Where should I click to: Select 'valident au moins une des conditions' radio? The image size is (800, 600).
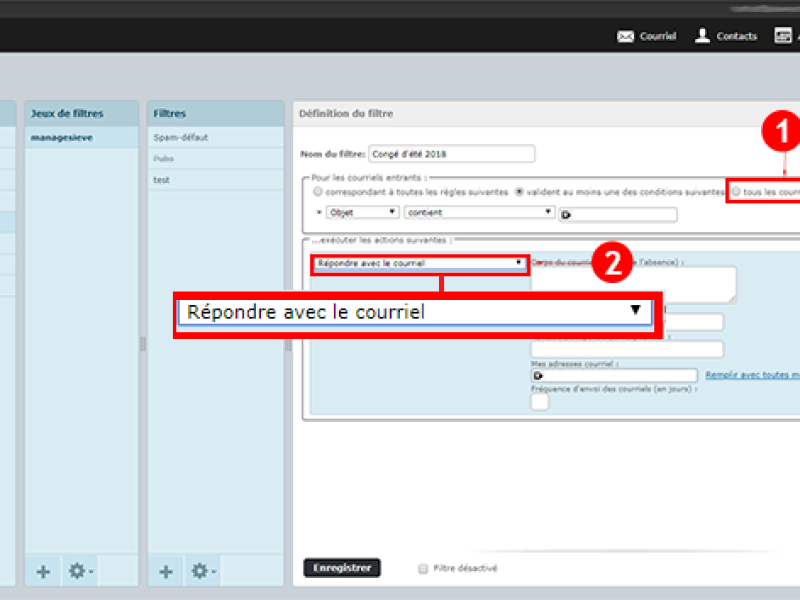tap(519, 192)
